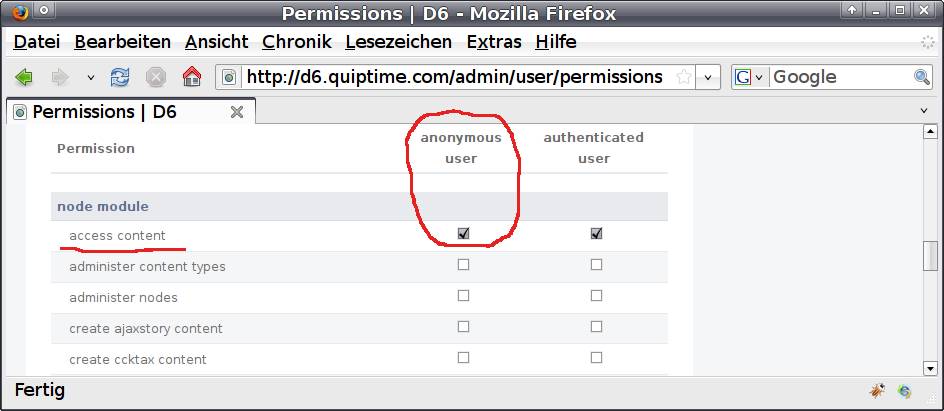Click the globe icon in the status bar
The image size is (944, 411).
click(905, 391)
